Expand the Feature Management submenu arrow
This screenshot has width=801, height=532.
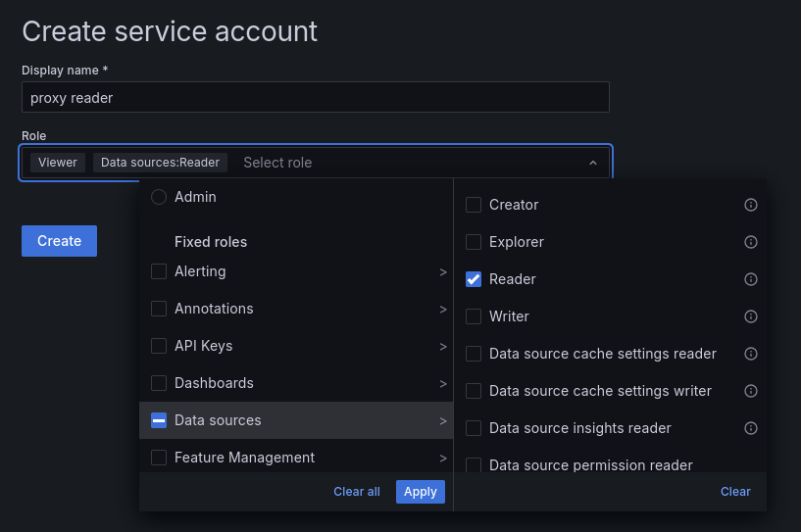coord(443,459)
